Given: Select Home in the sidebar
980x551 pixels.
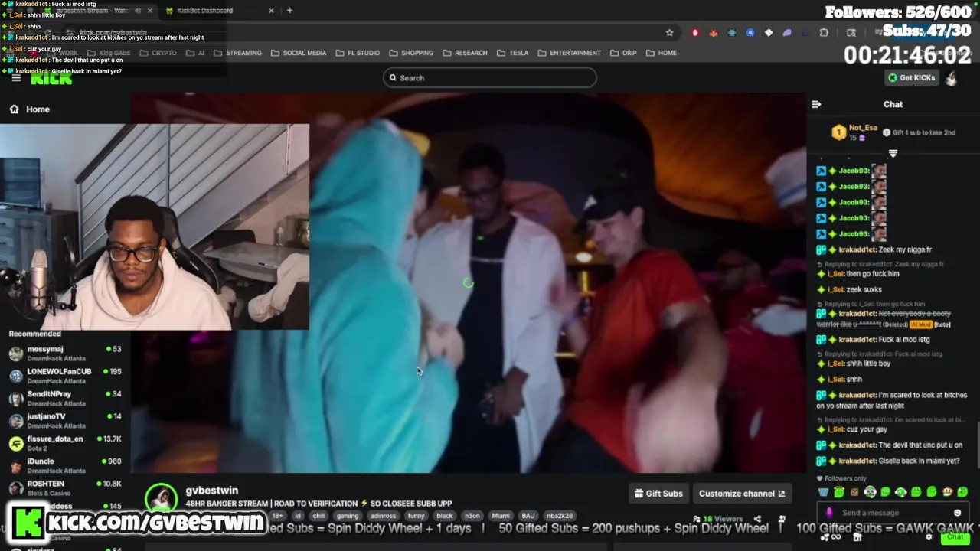Looking at the screenshot, I should coord(30,109).
